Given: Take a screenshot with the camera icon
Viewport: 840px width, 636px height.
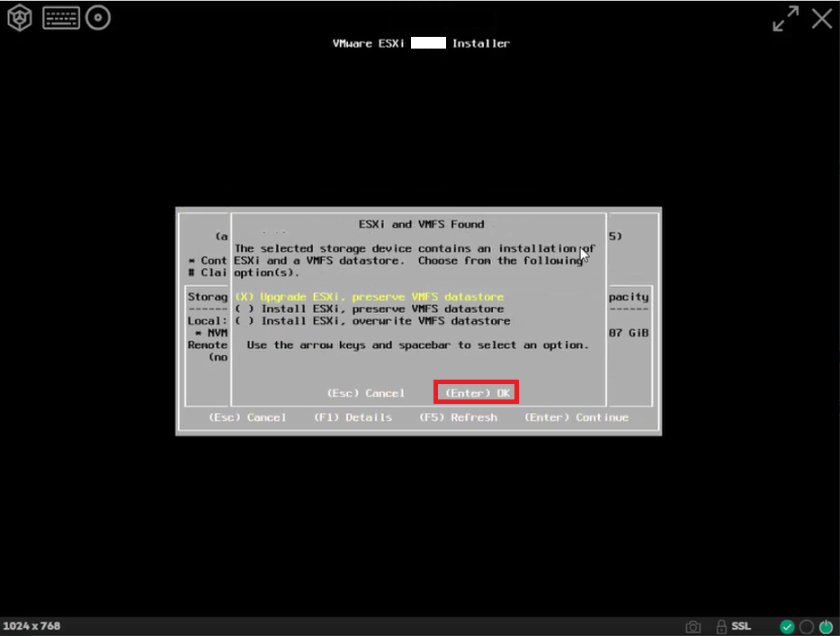Looking at the screenshot, I should (x=693, y=625).
